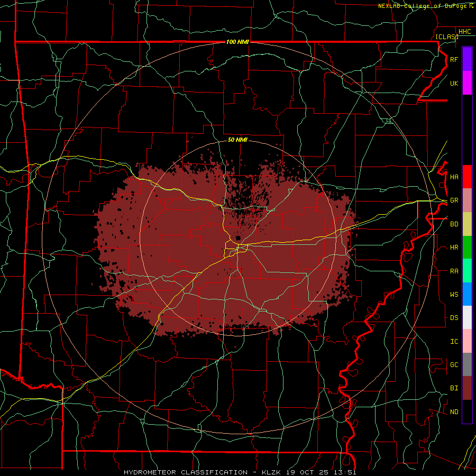Click the IC pink legend swatch

click(x=467, y=341)
